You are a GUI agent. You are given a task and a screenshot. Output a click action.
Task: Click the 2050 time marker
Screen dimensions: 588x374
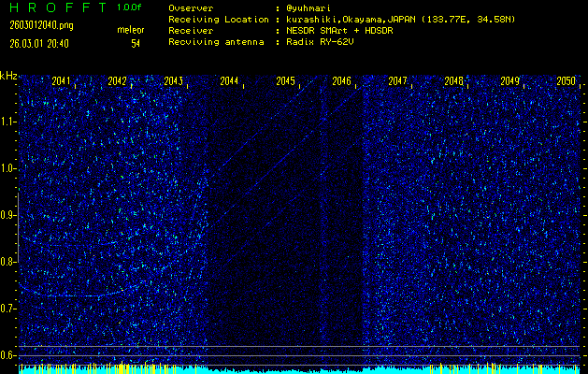(x=566, y=81)
